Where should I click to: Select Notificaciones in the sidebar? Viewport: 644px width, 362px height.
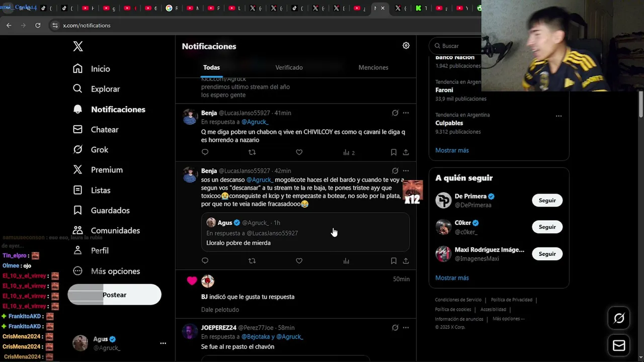pos(109,109)
